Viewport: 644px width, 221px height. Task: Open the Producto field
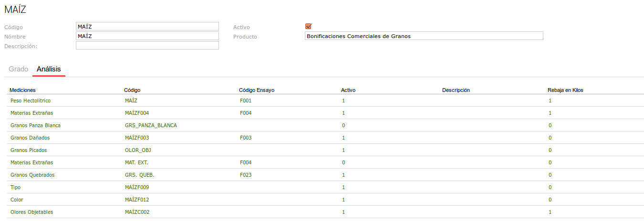pos(424,36)
